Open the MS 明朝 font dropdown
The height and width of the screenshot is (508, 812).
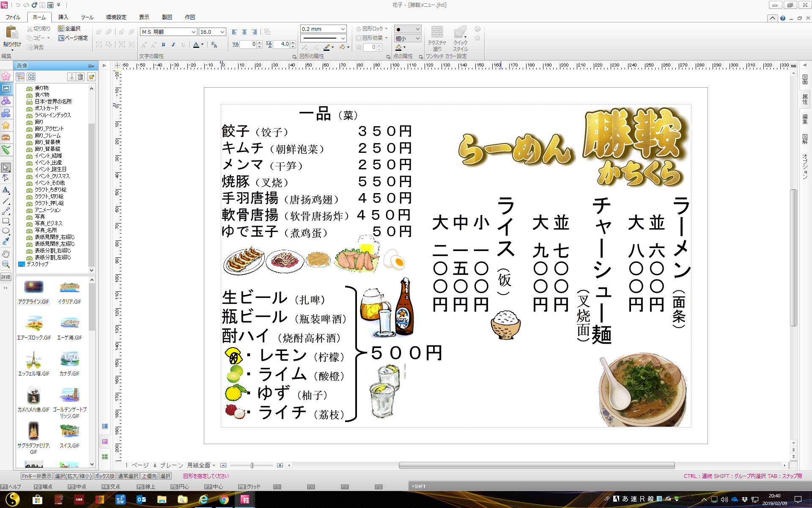click(x=194, y=32)
